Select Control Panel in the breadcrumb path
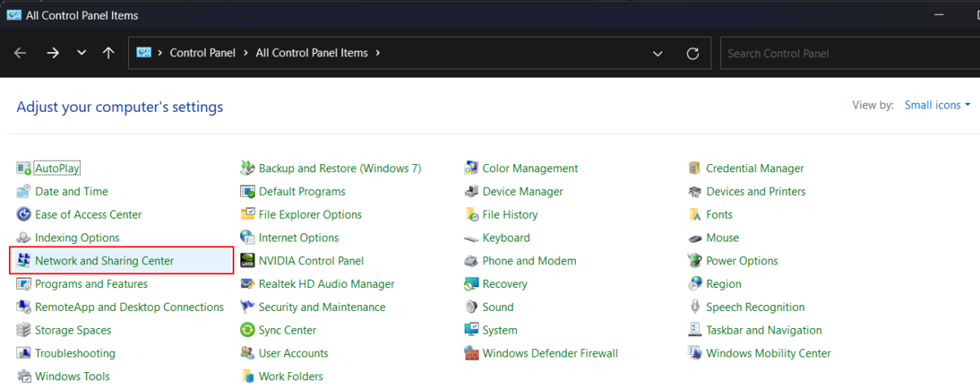Screen dimensions: 980x390 pos(202,53)
